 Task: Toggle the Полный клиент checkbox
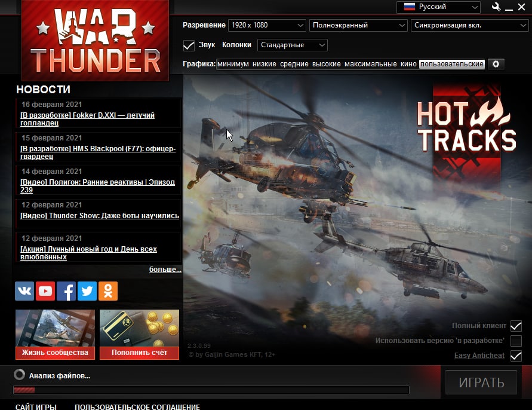(516, 326)
